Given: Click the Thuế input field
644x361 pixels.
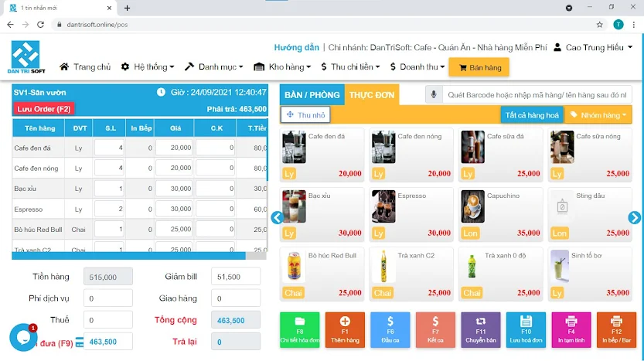Looking at the screenshot, I should (108, 319).
